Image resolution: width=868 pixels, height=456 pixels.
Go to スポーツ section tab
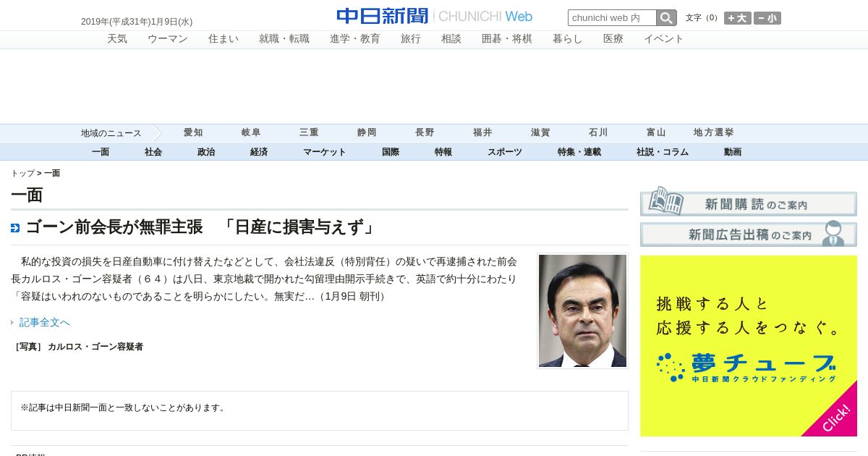[505, 152]
